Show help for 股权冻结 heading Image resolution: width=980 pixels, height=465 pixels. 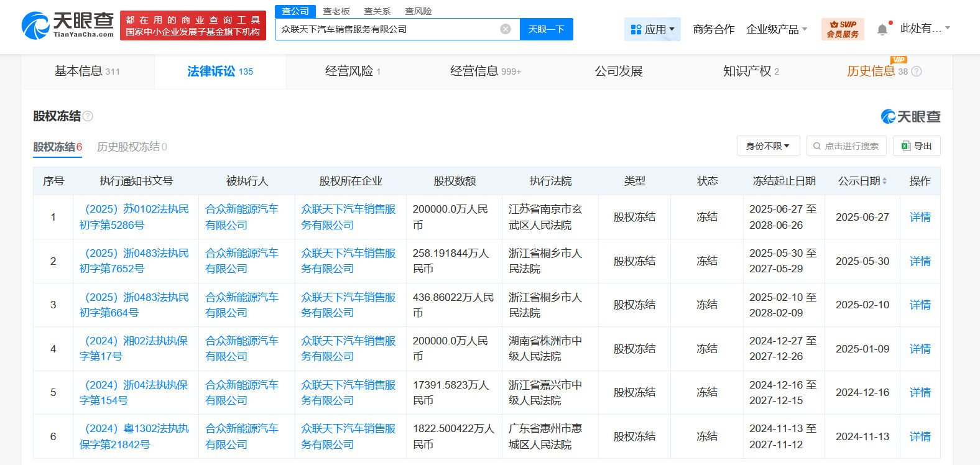point(88,116)
